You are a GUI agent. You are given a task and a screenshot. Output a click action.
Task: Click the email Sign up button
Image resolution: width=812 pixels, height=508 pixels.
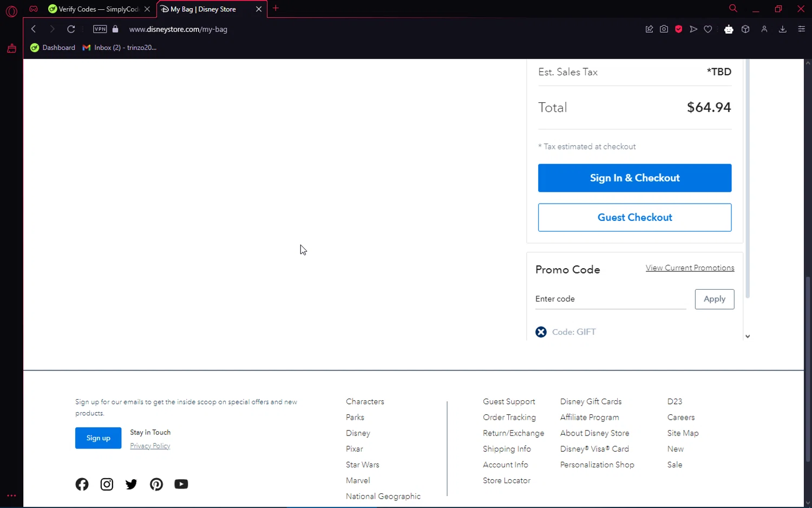click(x=98, y=438)
